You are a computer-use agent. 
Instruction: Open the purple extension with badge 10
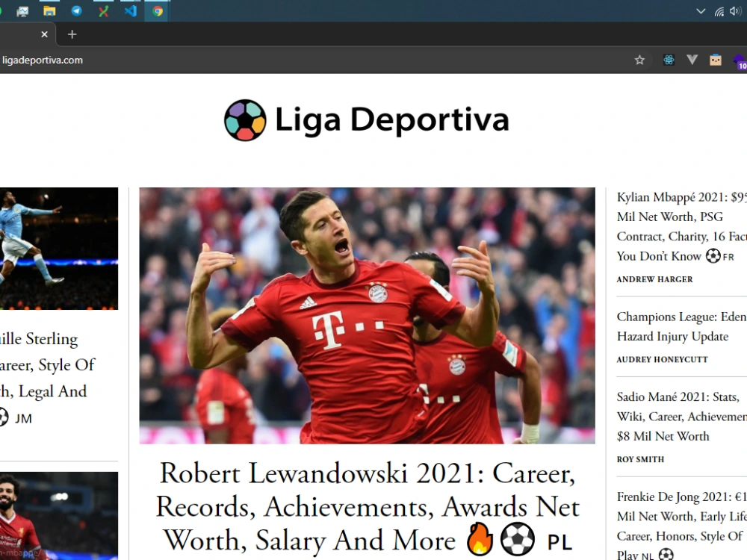740,61
